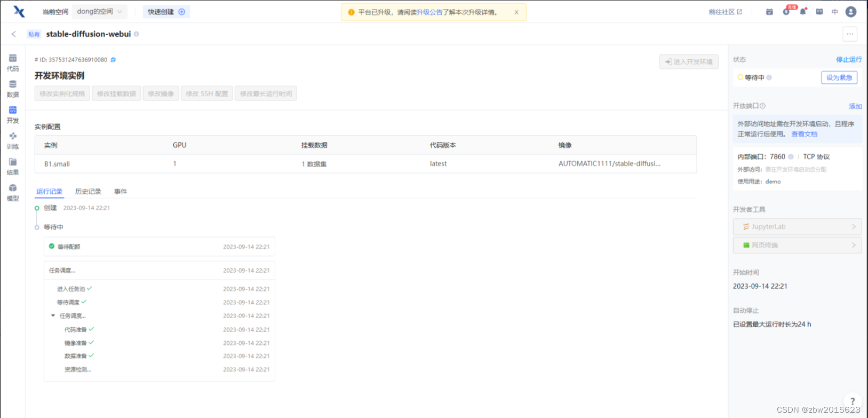Click 修改 SSH 配置 button
This screenshot has height=418, width=868.
click(x=207, y=93)
